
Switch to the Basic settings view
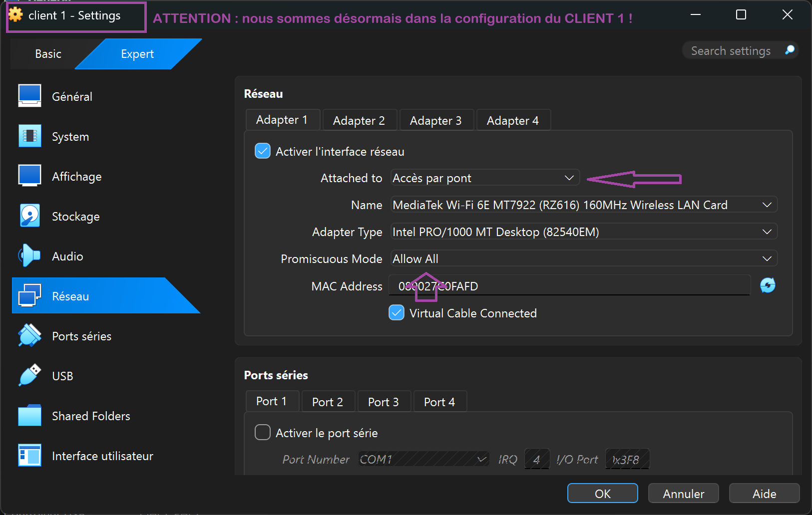[x=47, y=53]
